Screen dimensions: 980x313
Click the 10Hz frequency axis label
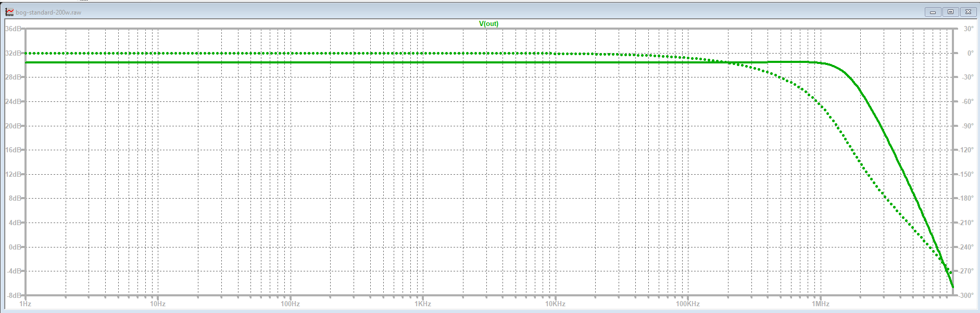coord(158,304)
